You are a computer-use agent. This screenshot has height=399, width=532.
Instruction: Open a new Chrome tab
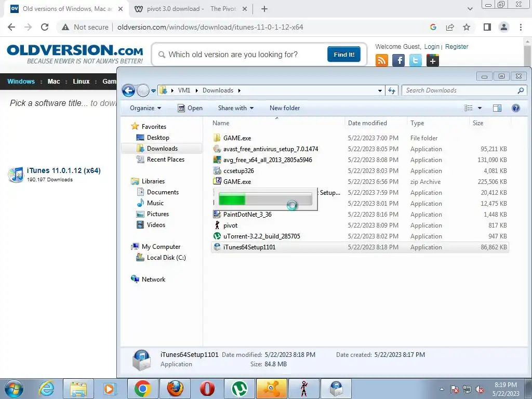coord(264,9)
